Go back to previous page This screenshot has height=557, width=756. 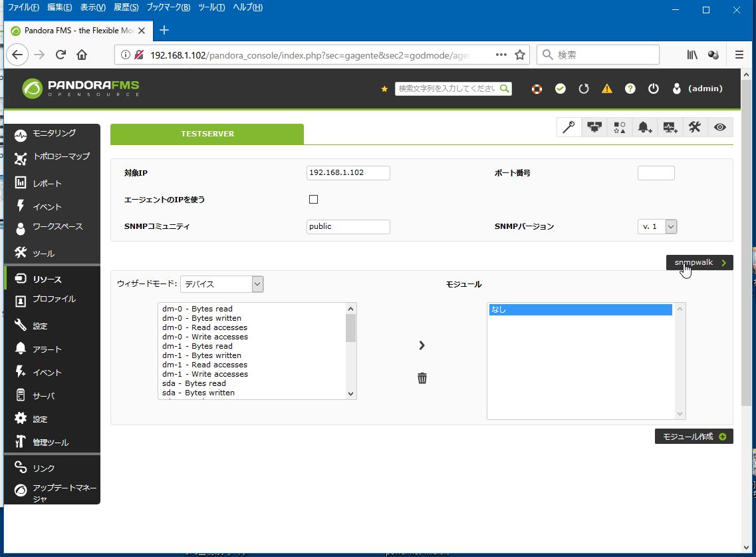[17, 55]
